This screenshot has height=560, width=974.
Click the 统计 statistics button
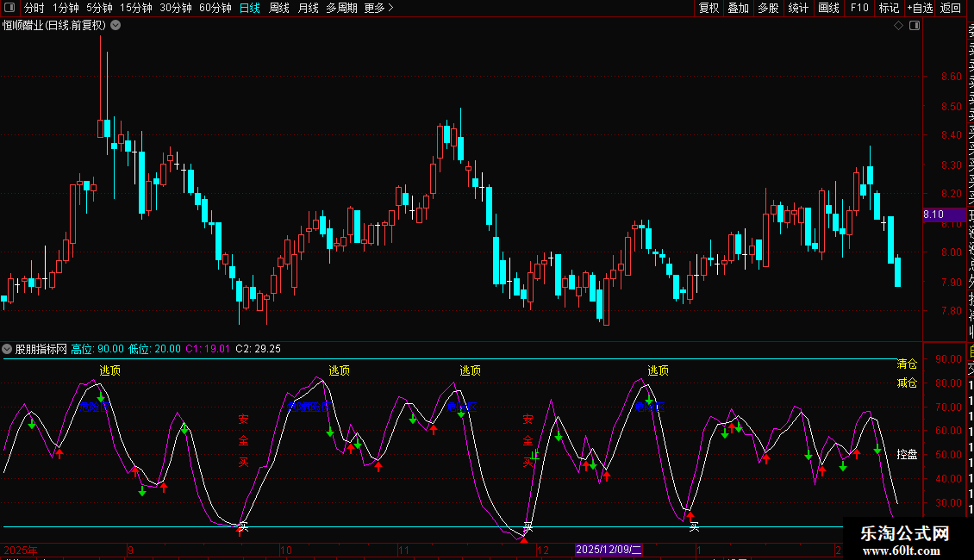click(x=798, y=8)
